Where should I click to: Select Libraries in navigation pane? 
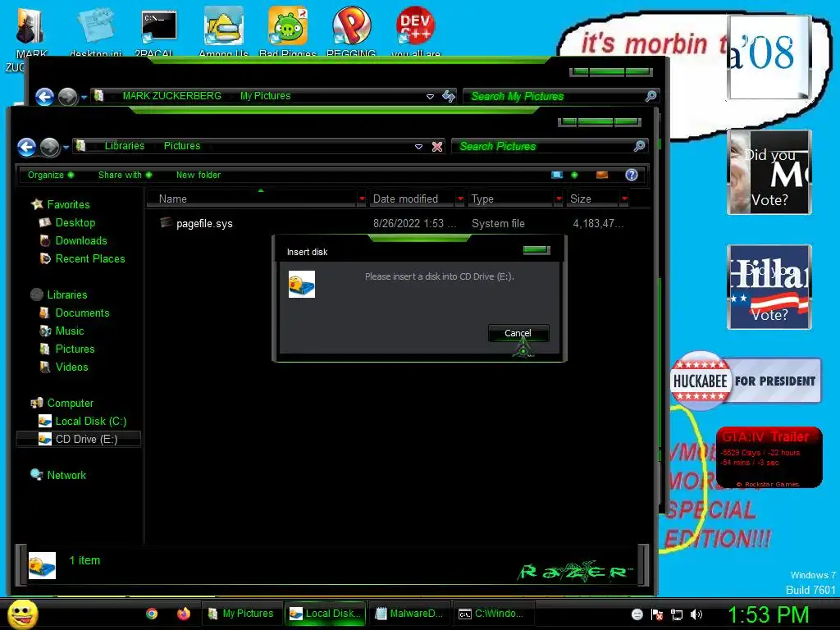[67, 295]
